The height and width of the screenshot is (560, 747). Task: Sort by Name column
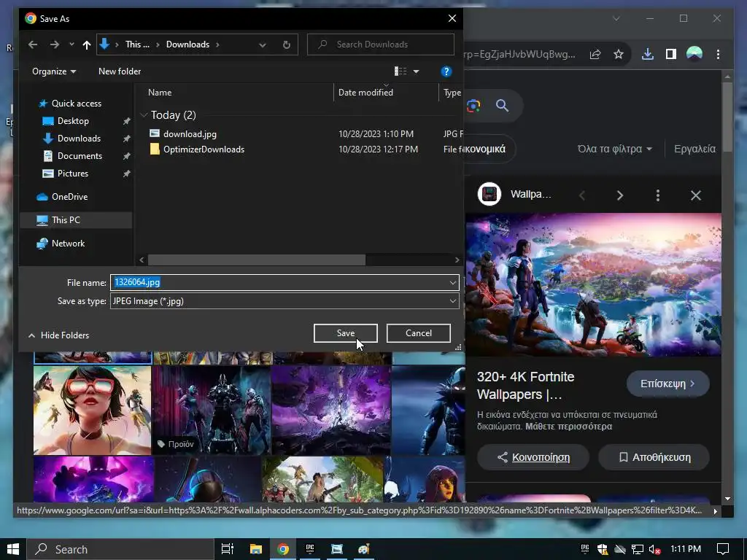coord(160,93)
